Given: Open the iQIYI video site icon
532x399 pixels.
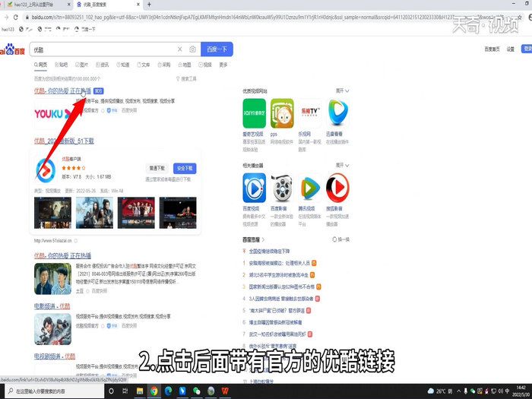Looking at the screenshot, I should 254,113.
